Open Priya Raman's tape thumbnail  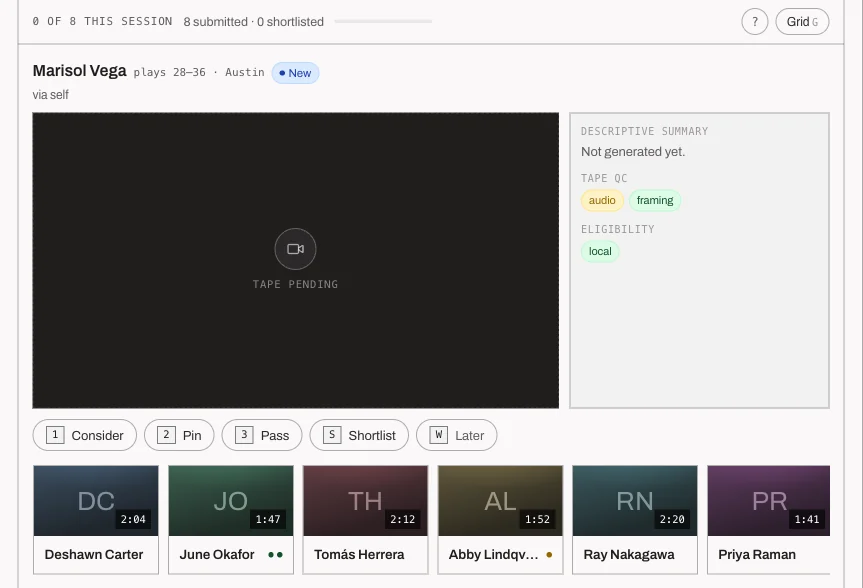[769, 500]
